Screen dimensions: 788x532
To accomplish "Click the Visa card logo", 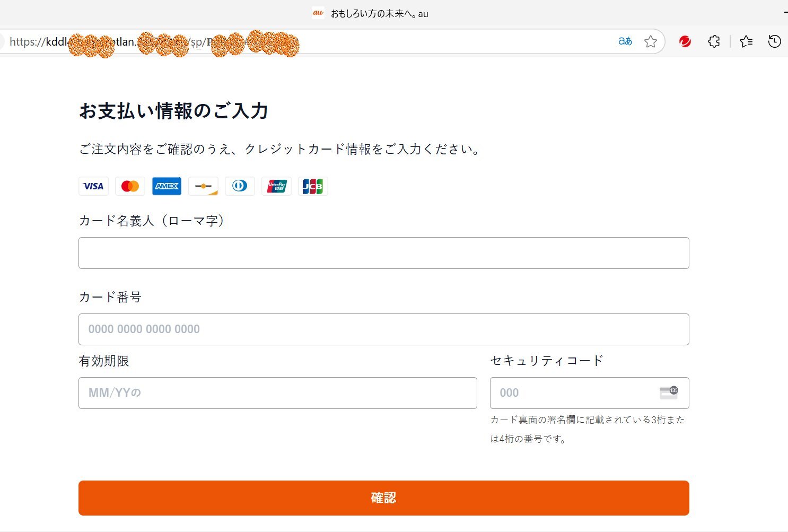I will 93,186.
